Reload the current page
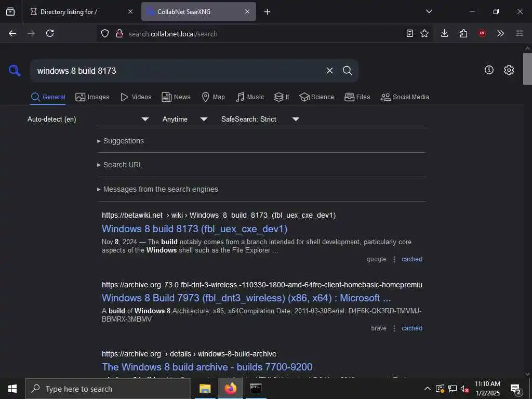 tap(50, 33)
